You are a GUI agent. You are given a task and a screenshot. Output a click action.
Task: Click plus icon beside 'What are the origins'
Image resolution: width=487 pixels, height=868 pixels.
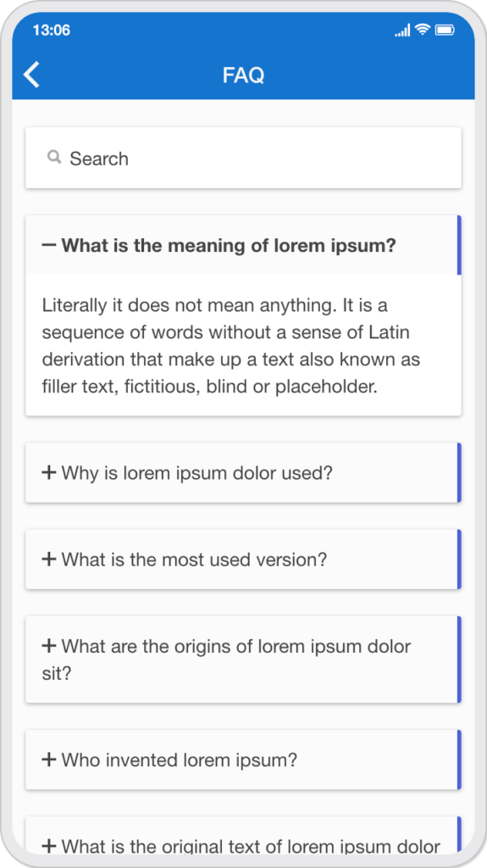[49, 645]
